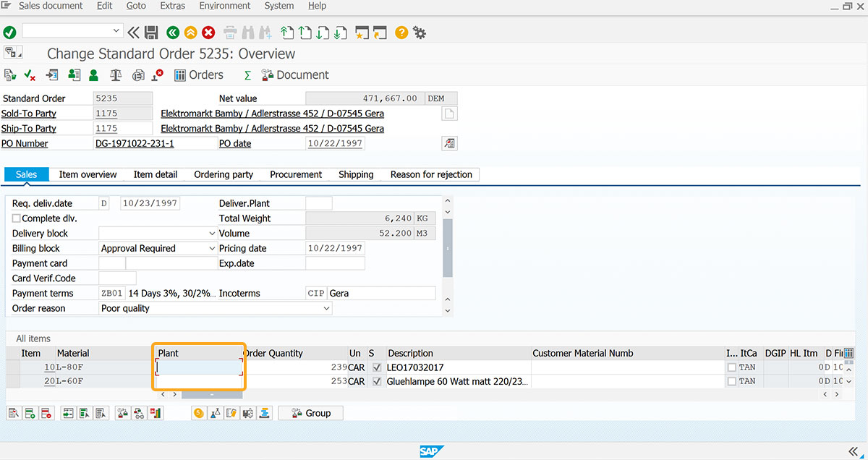Click the Sold-To Party link label
The width and height of the screenshot is (868, 460).
(x=29, y=114)
